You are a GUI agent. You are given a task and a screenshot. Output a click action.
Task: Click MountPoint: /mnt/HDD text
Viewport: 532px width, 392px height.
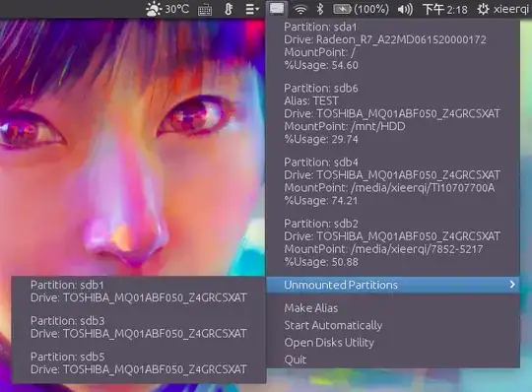click(345, 126)
